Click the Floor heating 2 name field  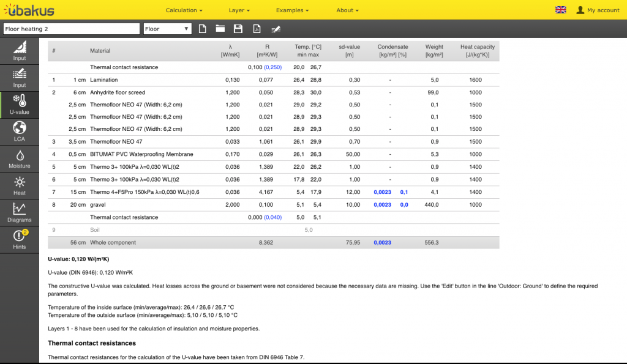tap(71, 29)
